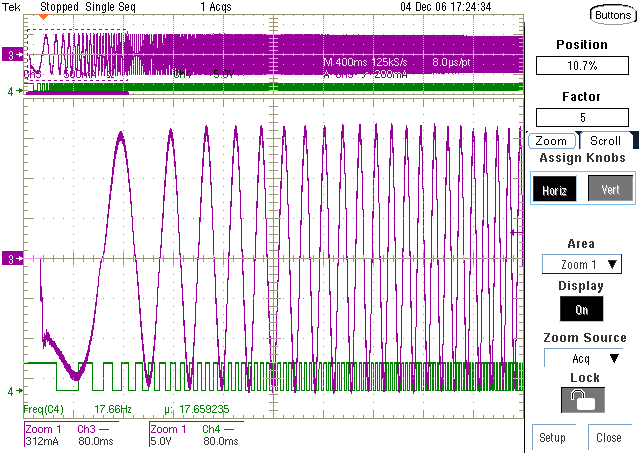This screenshot has height=454, width=640.
Task: Click channel 3 ground marker in zoom view
Action: 12,258
